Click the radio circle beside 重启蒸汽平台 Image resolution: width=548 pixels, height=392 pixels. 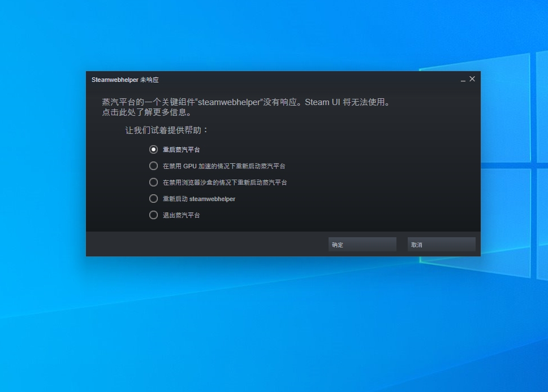click(153, 149)
